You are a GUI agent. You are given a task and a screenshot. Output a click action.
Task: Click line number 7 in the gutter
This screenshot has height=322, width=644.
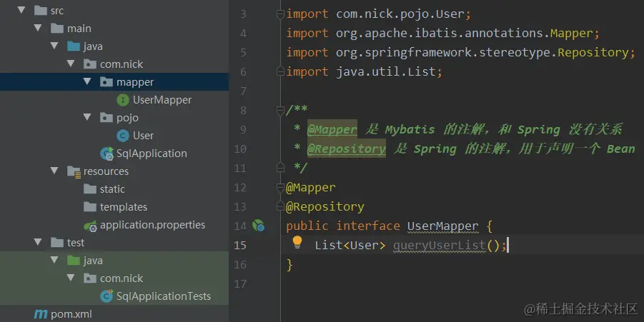point(243,91)
